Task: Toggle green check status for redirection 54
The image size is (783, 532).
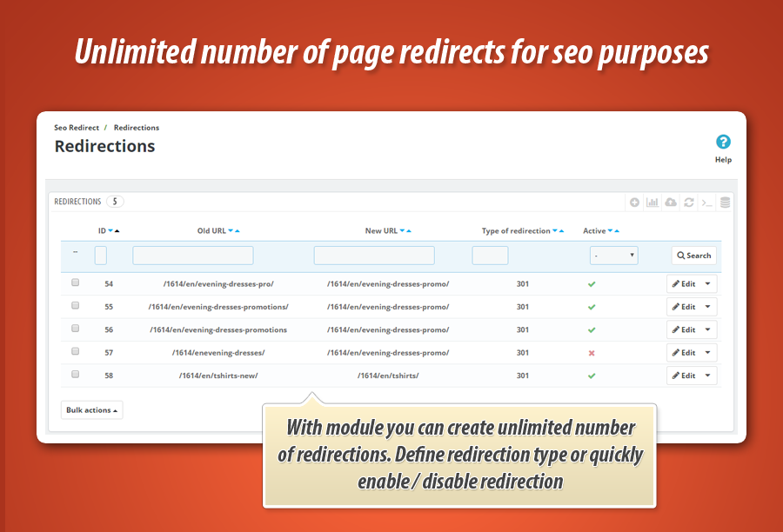Action: 592,283
